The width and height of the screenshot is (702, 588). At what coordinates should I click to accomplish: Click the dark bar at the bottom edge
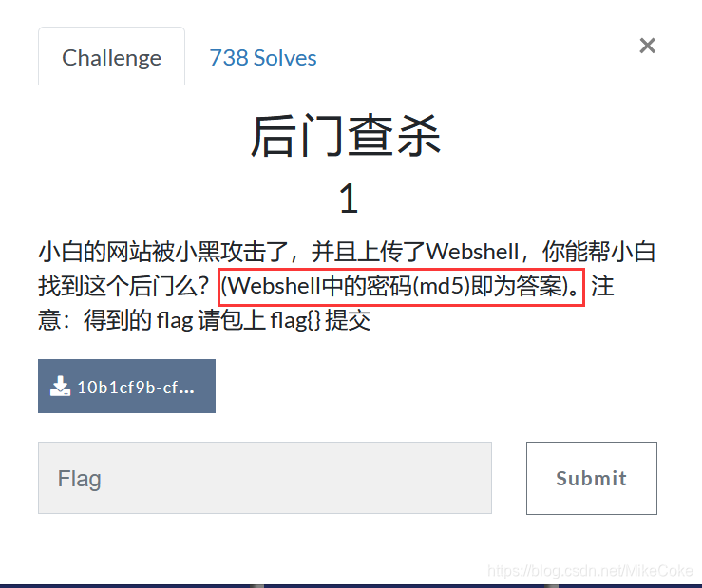click(351, 586)
